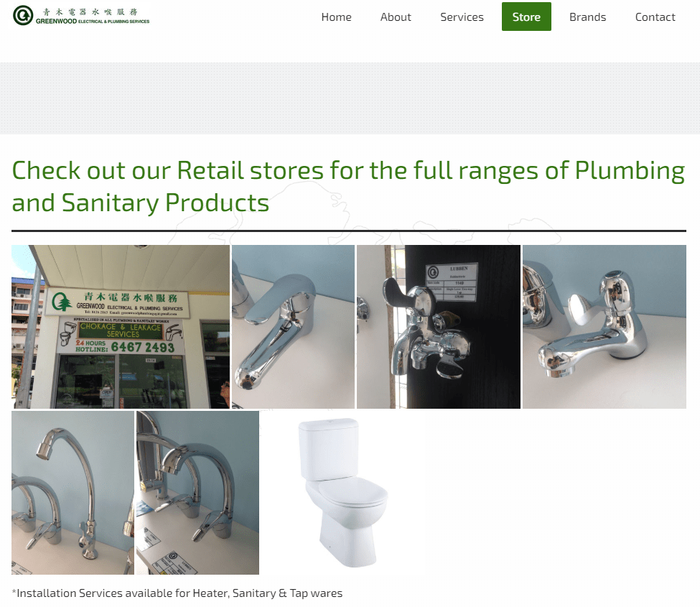Navigate to the Brands page

pyautogui.click(x=587, y=17)
